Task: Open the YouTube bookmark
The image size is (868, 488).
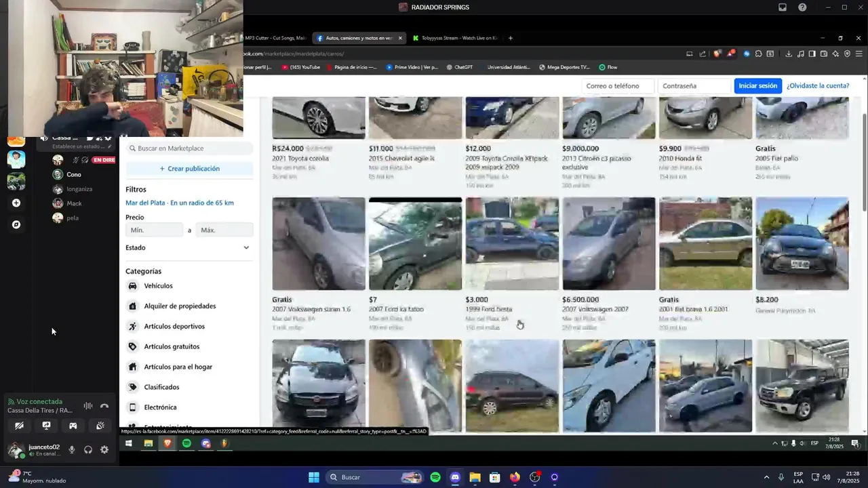Action: (301, 67)
